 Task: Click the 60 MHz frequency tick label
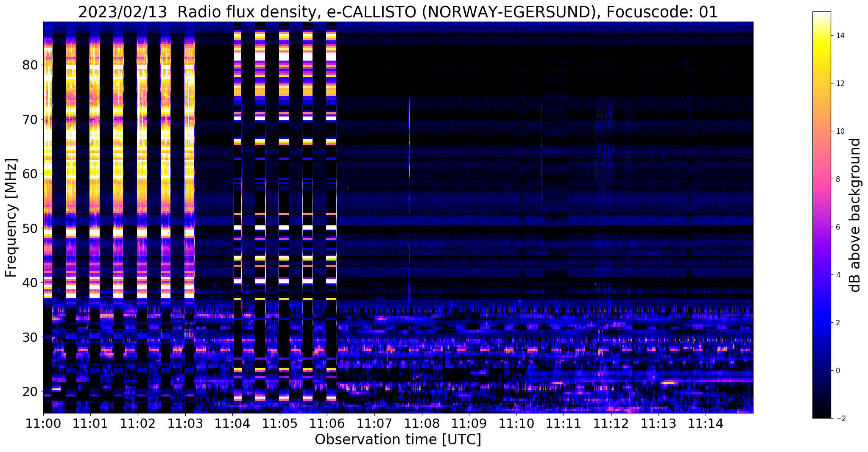(x=30, y=174)
